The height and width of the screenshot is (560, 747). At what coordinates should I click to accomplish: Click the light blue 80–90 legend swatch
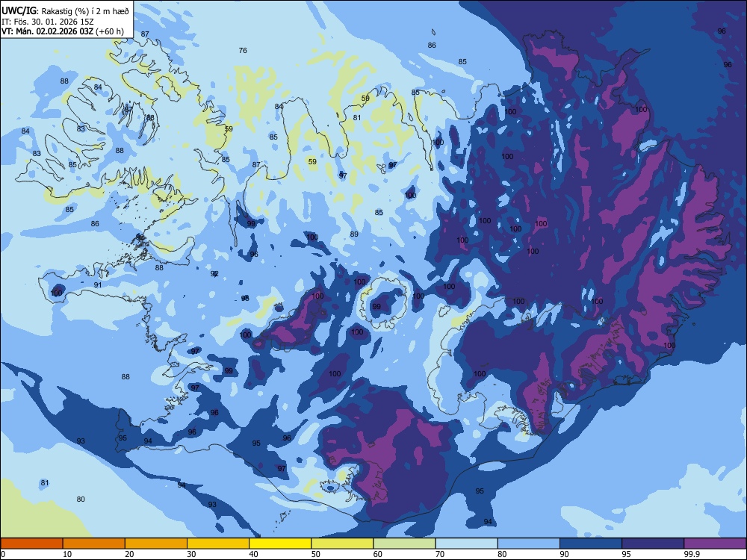click(x=529, y=544)
